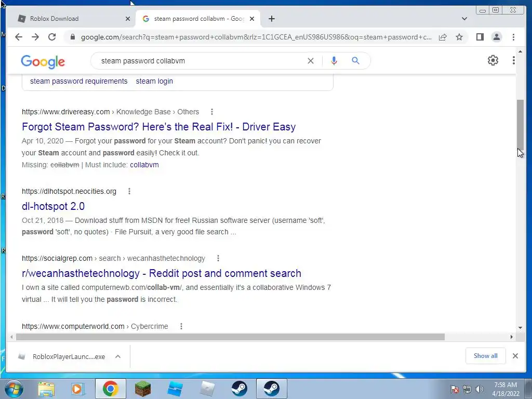Go back to the previous page
The height and width of the screenshot is (399, 532).
[x=19, y=37]
